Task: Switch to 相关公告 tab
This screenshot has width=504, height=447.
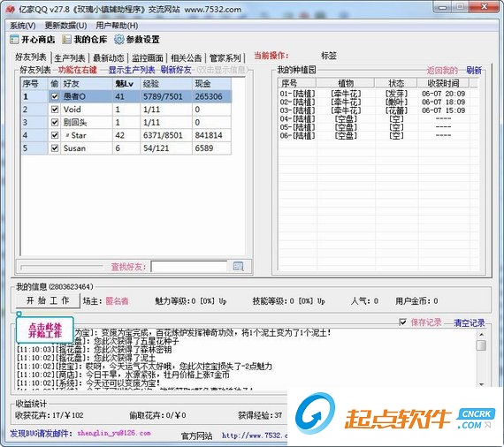Action: (x=187, y=58)
